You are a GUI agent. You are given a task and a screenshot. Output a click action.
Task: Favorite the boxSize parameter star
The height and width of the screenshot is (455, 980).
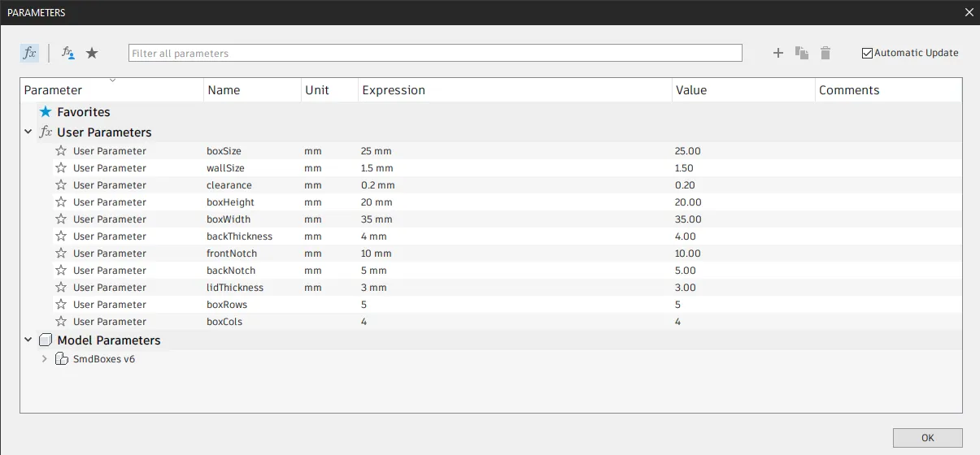[61, 150]
